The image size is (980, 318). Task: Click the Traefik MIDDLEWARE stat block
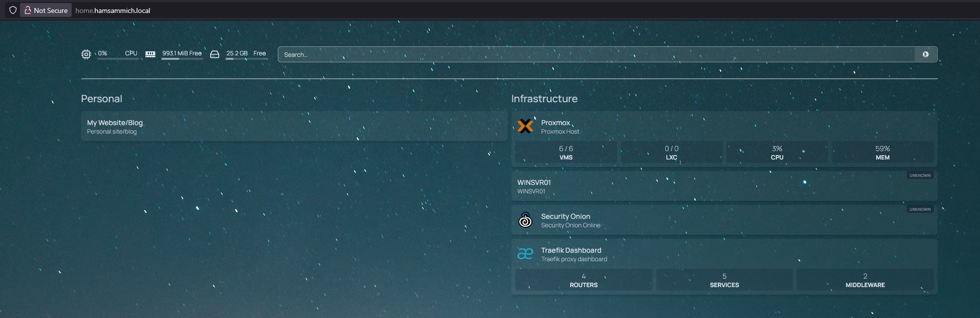(x=864, y=280)
